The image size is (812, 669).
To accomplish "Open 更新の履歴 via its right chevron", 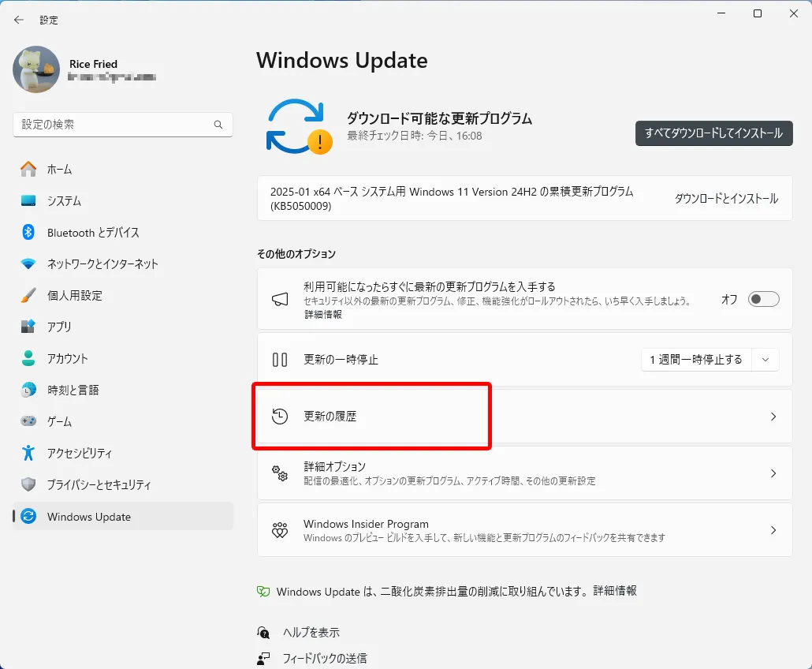I will coord(773,417).
